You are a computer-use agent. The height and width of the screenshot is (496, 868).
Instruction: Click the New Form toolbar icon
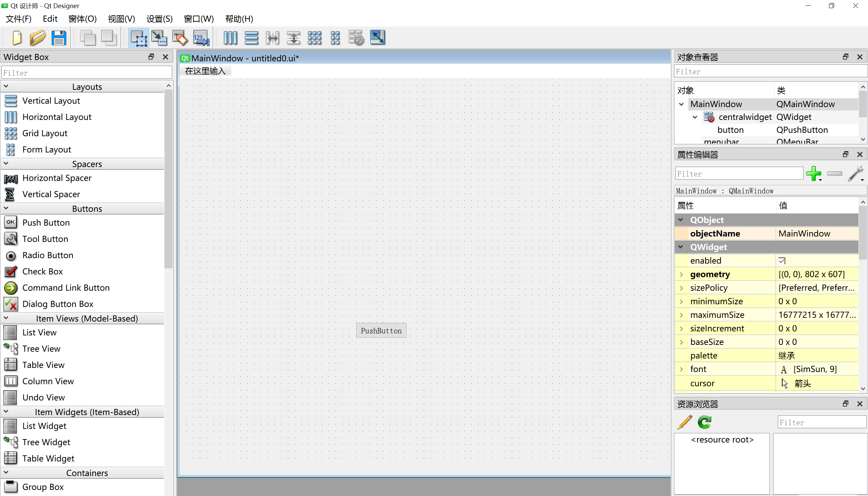[x=17, y=38]
